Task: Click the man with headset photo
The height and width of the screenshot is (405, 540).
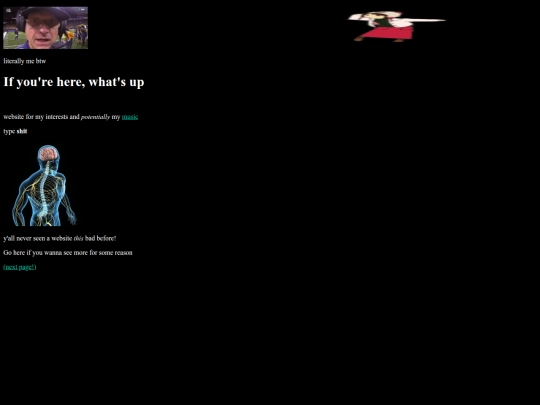Action: [x=45, y=28]
